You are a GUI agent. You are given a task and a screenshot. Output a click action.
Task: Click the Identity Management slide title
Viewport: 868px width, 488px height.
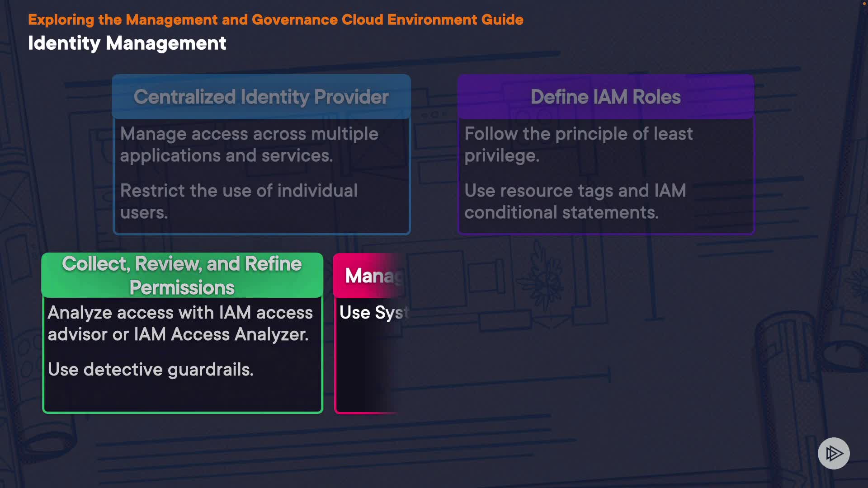point(127,43)
